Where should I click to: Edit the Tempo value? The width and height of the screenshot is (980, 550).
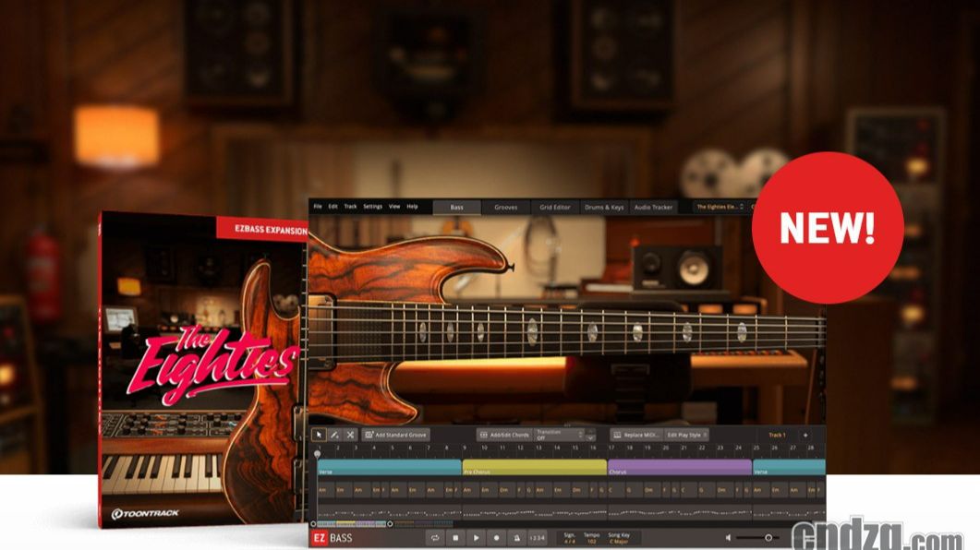[591, 542]
